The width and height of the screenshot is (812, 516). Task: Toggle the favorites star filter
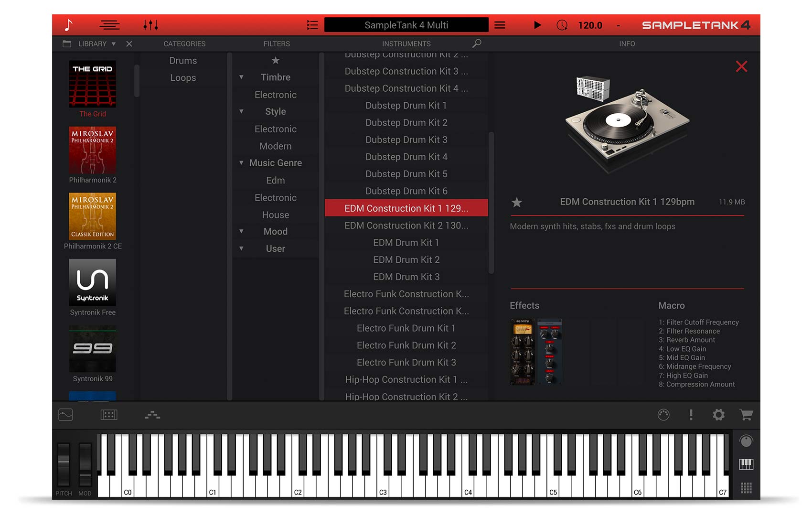pyautogui.click(x=276, y=61)
